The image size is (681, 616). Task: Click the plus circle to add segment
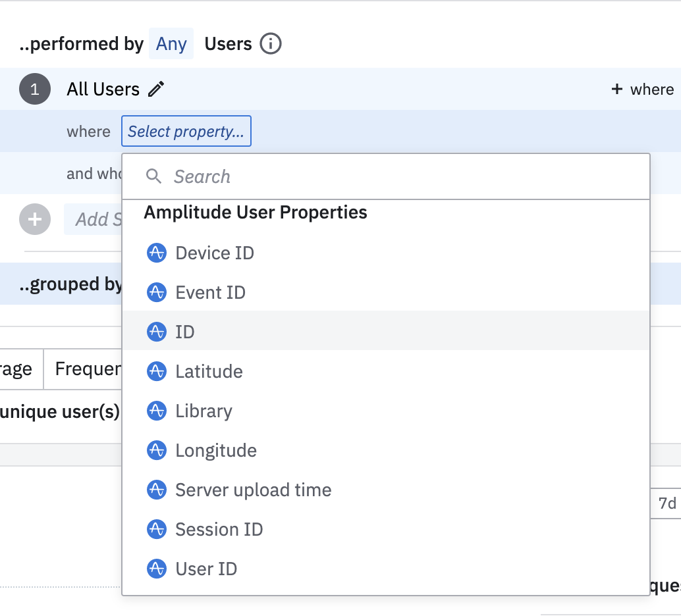coord(35,219)
